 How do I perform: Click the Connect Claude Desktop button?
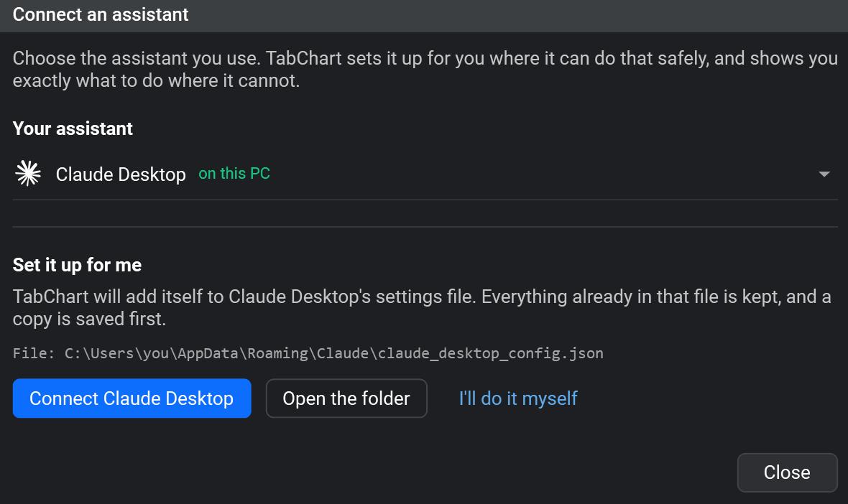(132, 398)
